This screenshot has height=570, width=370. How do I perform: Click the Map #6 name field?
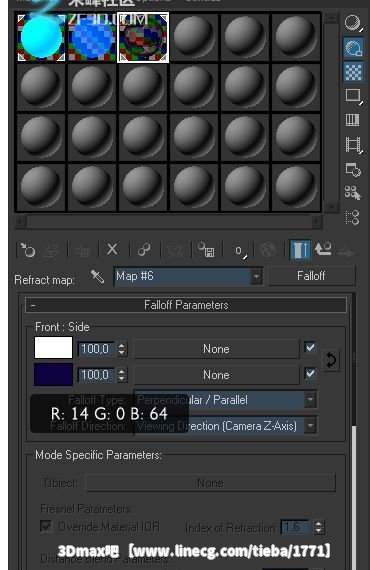tap(182, 276)
